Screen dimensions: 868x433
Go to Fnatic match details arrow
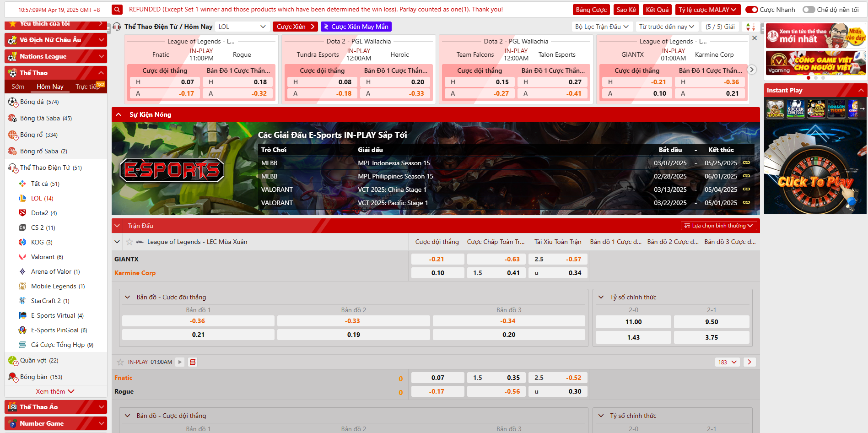pyautogui.click(x=749, y=362)
